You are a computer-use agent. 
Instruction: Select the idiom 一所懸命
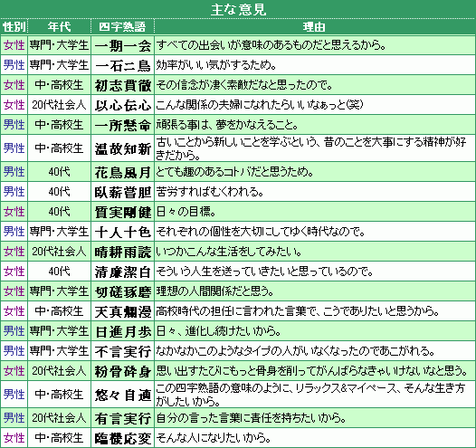(x=123, y=125)
